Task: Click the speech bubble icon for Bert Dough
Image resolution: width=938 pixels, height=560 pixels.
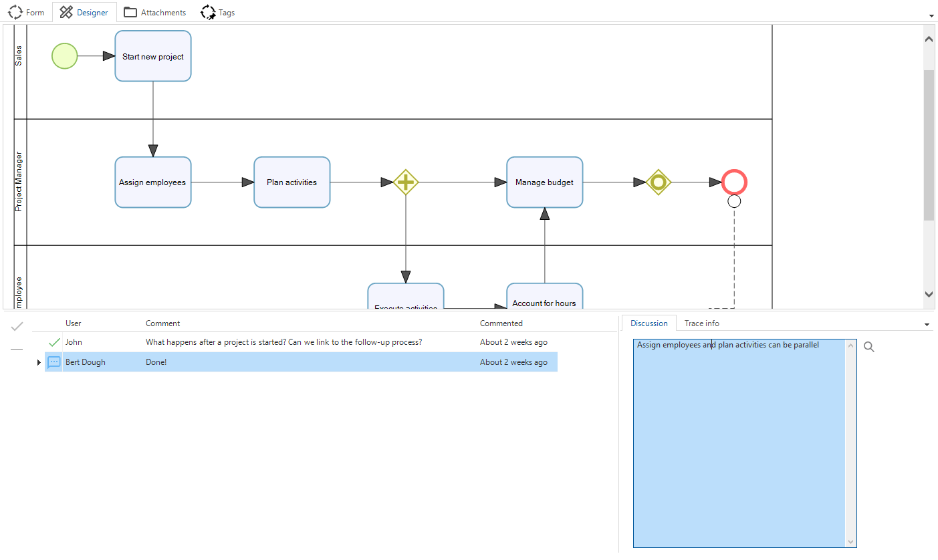Action: click(54, 362)
